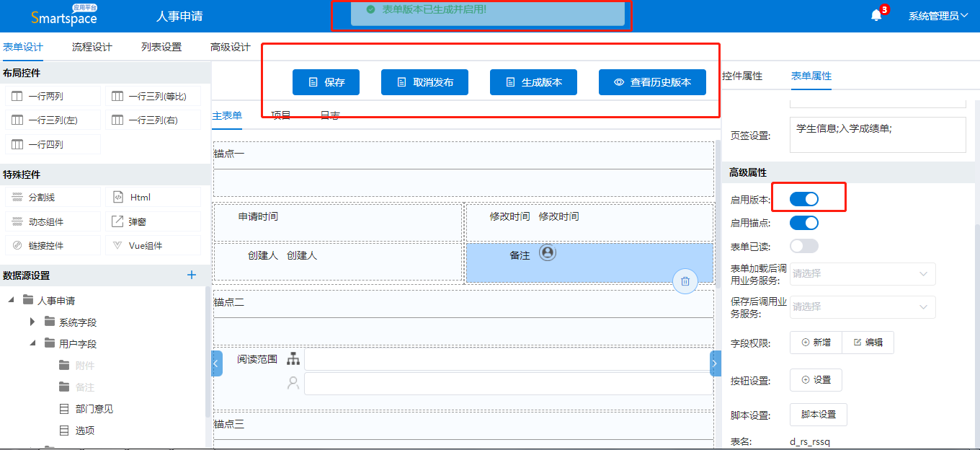
Task: Select the 一行四列 layout control
Action: point(53,144)
